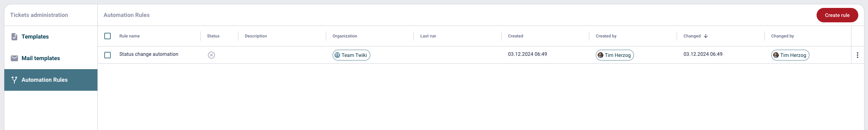868x130 pixels.
Task: Click the Automation Rules branch icon
Action: click(14, 80)
